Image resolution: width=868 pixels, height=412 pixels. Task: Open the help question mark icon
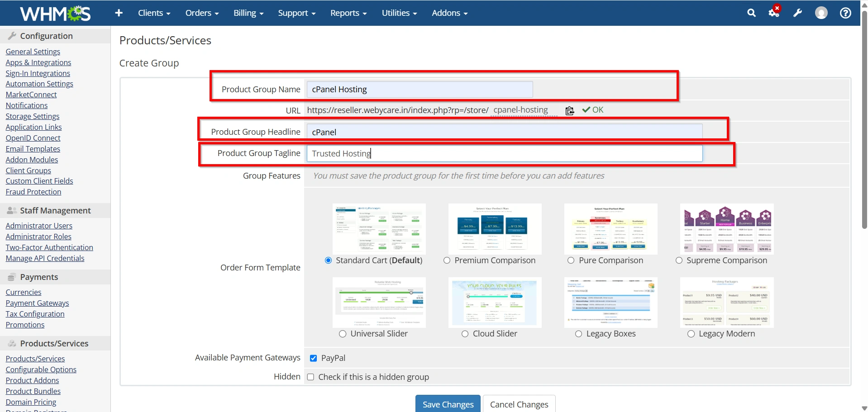click(x=845, y=13)
